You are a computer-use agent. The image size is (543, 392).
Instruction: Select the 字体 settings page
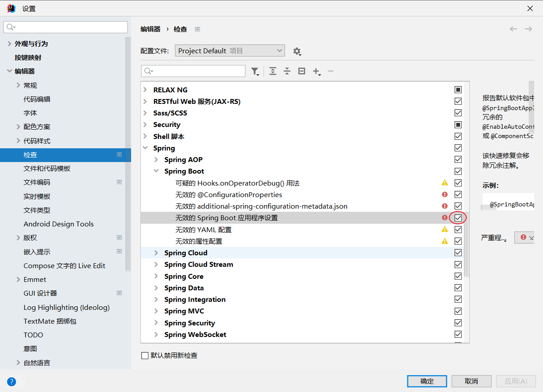[x=30, y=113]
